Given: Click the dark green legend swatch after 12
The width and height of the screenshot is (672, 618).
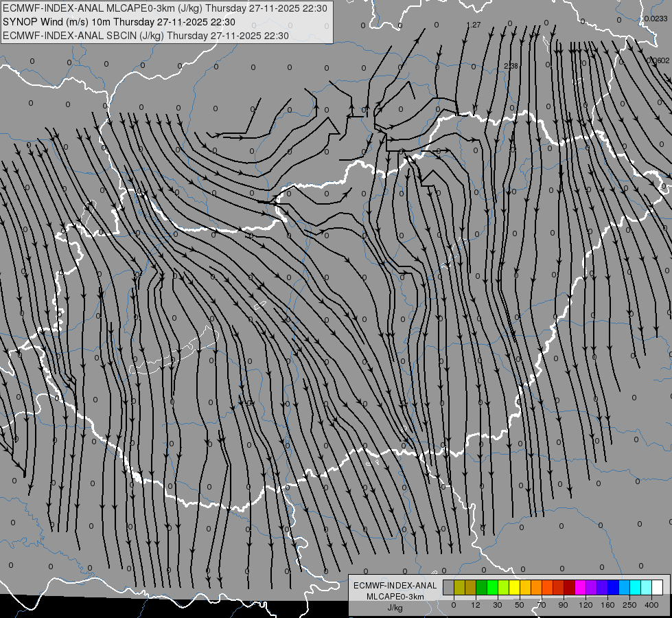Looking at the screenshot, I should pyautogui.click(x=482, y=587).
